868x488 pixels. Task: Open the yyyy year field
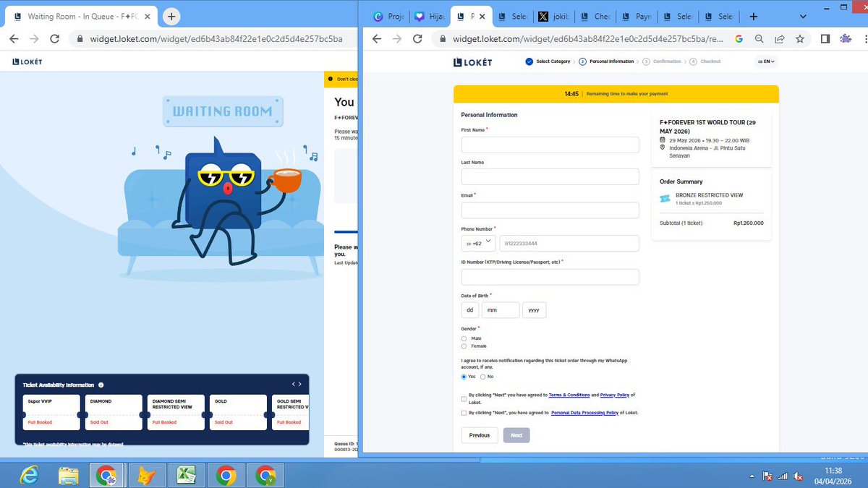[x=535, y=310]
